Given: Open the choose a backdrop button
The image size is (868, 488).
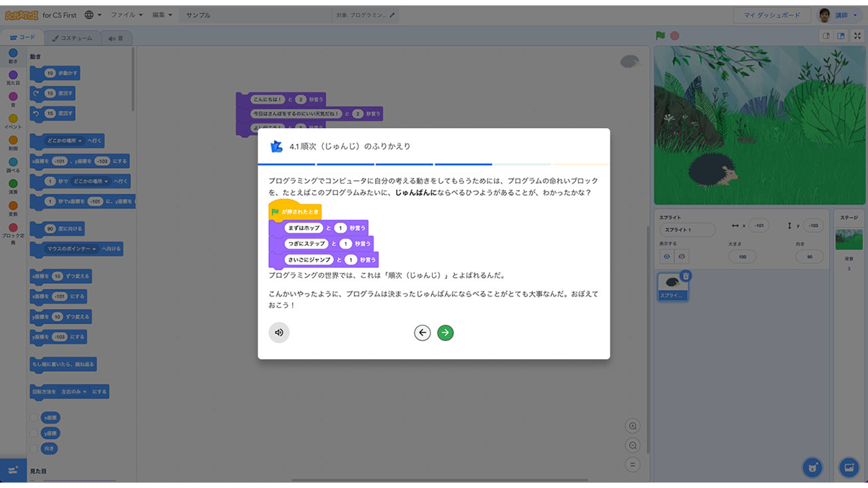Looking at the screenshot, I should pos(848,467).
